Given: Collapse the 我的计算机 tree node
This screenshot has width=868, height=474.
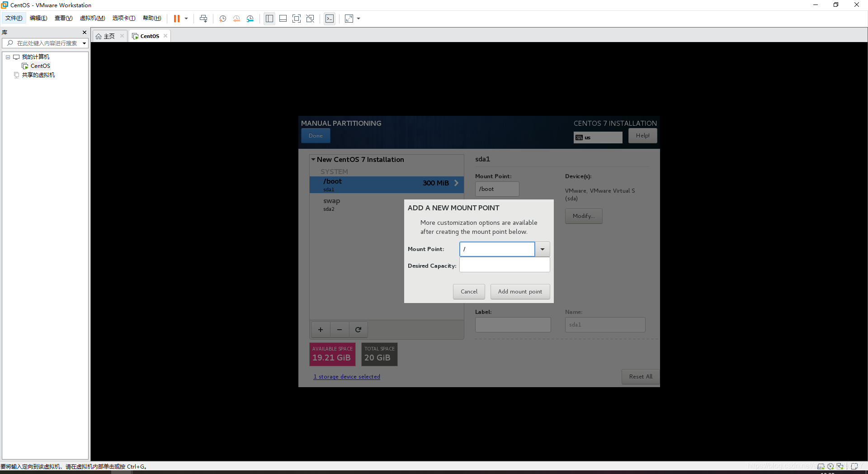Looking at the screenshot, I should [8, 57].
